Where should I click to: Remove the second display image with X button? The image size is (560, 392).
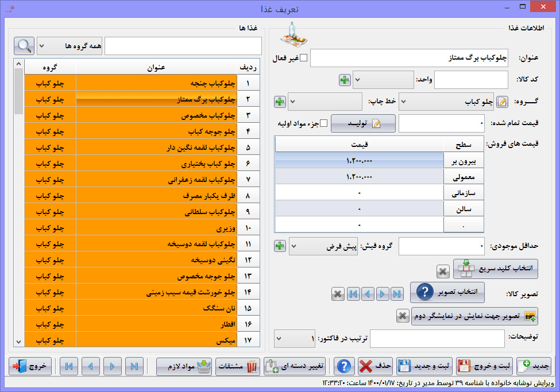tap(403, 316)
